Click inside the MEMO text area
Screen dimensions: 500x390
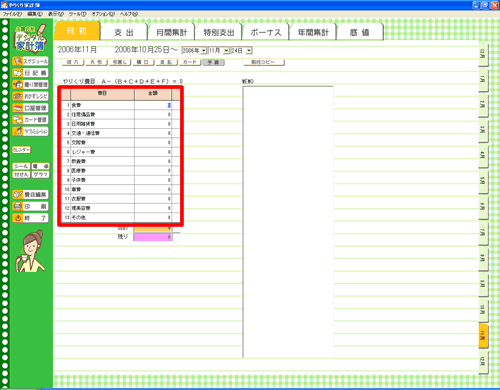click(x=288, y=222)
